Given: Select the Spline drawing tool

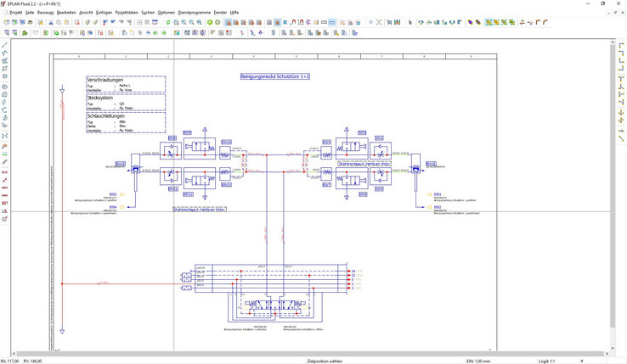Looking at the screenshot, I should click(5, 136).
